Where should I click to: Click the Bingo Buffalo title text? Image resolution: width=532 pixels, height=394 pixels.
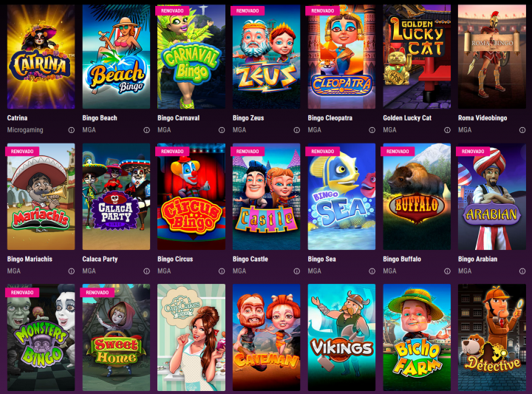[402, 259]
